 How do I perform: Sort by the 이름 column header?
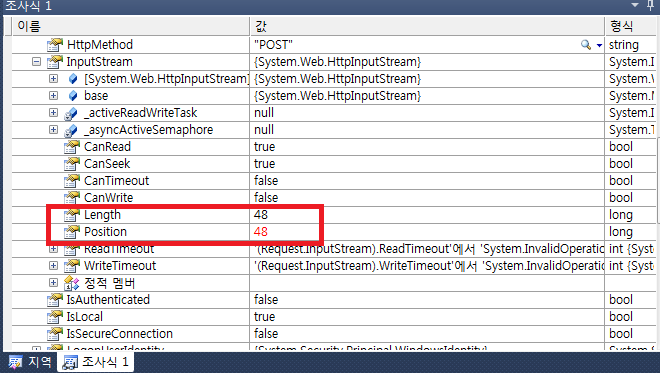pyautogui.click(x=131, y=26)
